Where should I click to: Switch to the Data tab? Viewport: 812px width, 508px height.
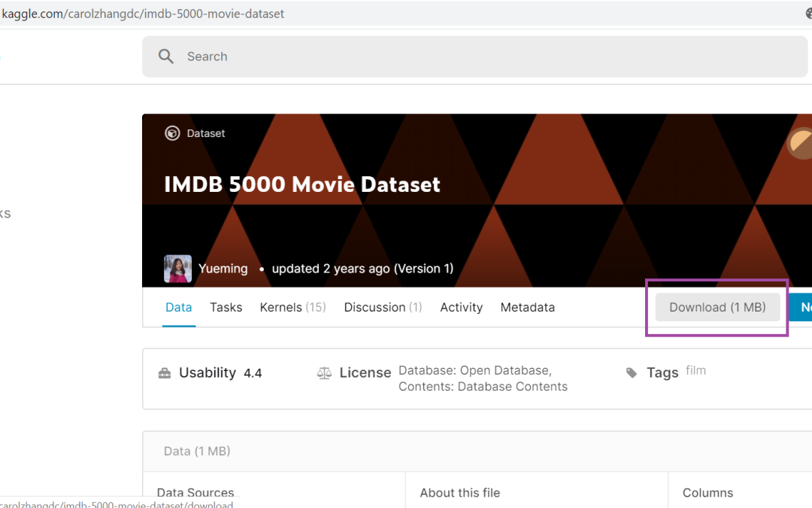[179, 307]
